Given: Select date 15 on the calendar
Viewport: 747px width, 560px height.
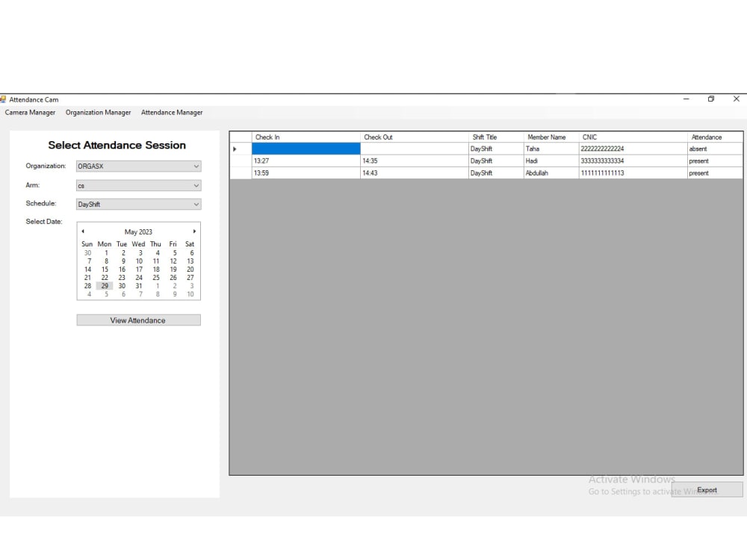Looking at the screenshot, I should tap(104, 270).
